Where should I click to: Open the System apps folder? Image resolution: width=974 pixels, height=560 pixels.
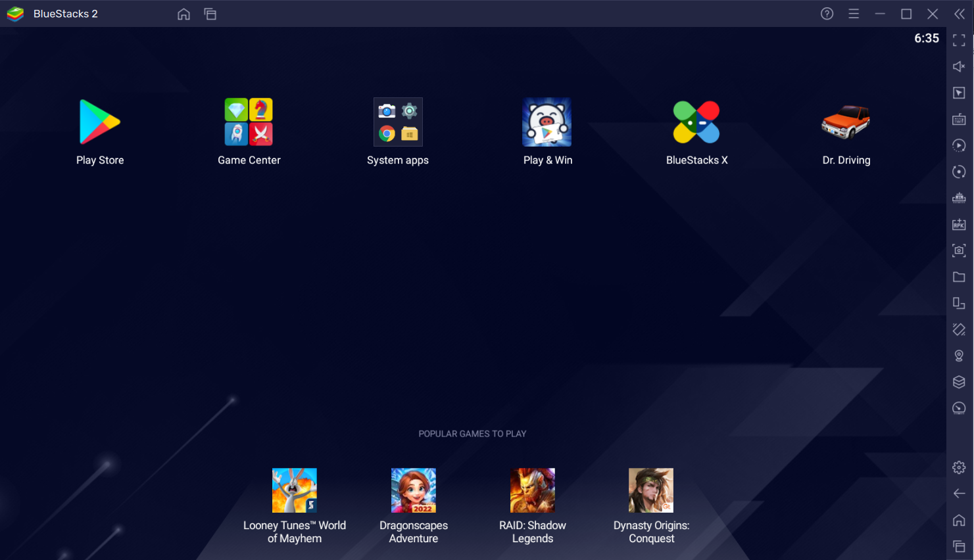[x=398, y=122]
